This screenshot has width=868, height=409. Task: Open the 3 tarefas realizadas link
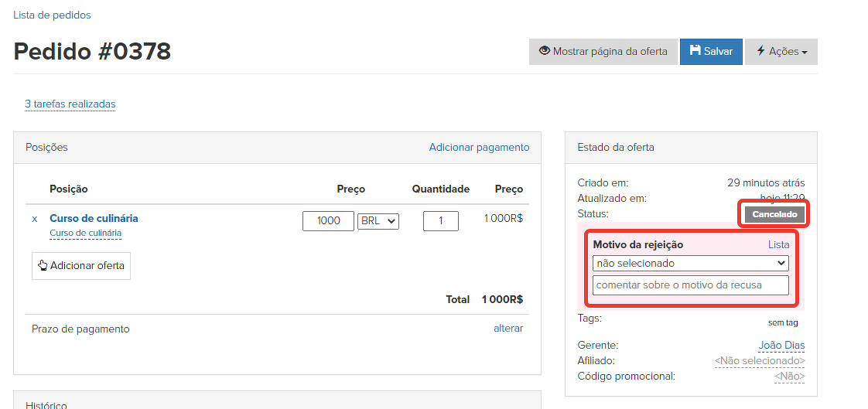click(x=70, y=104)
